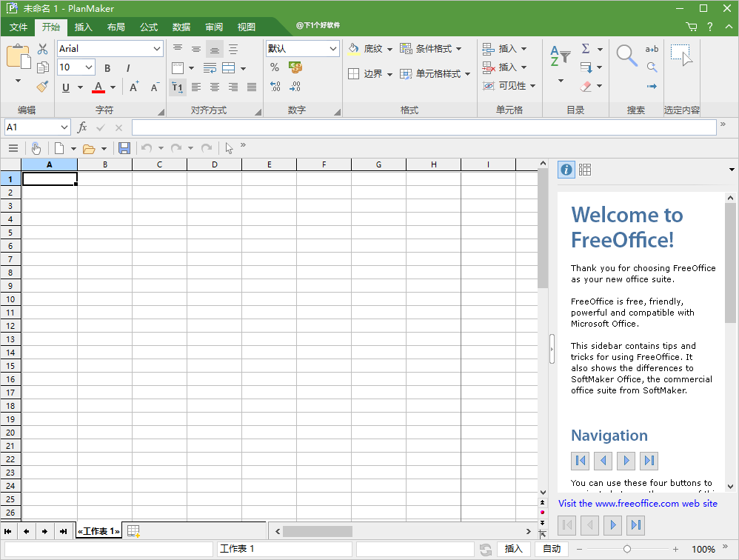This screenshot has width=739, height=560.
Task: Switch to the 公式 ribbon tab
Action: click(149, 27)
